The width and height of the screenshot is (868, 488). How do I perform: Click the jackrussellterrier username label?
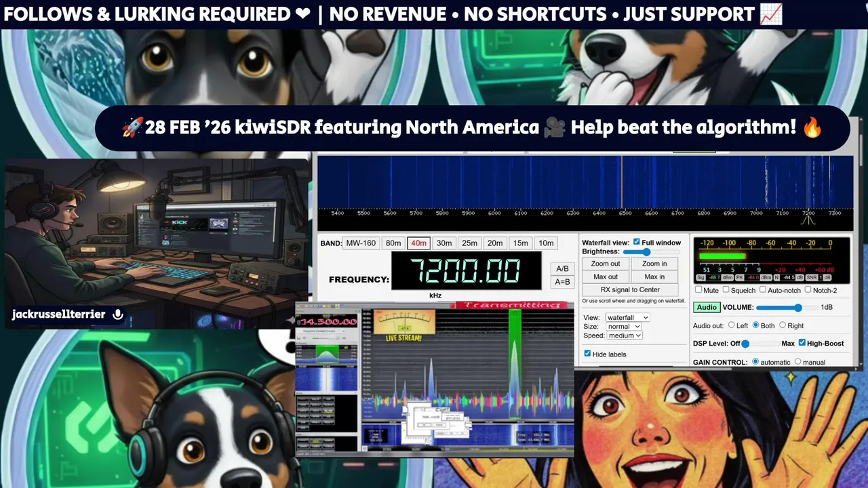58,314
